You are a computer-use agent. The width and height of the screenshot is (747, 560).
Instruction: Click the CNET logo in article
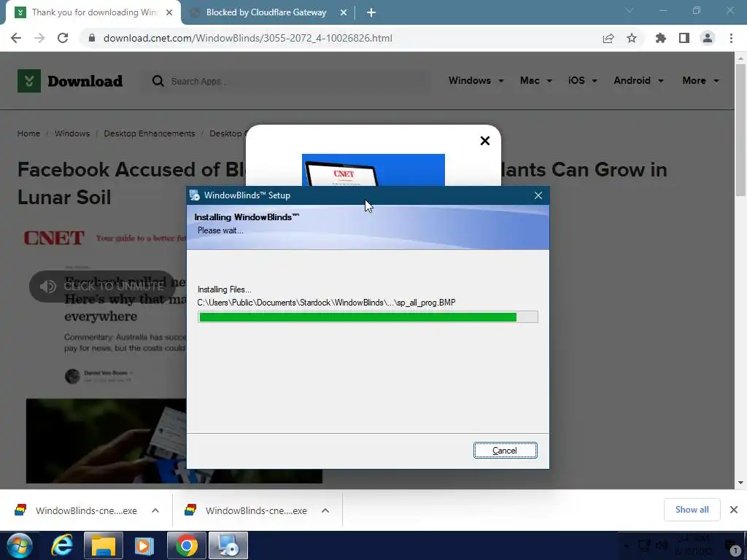point(54,238)
